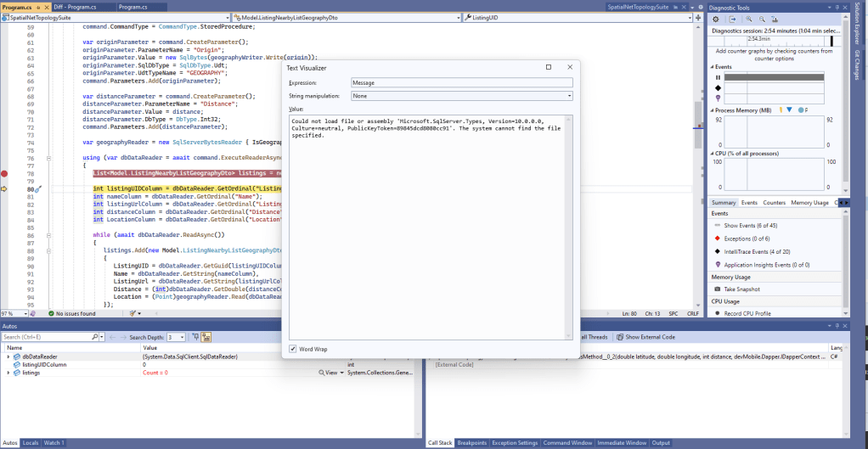Expand the dbDataReader variable in Autos
This screenshot has width=868, height=449.
[x=8, y=356]
